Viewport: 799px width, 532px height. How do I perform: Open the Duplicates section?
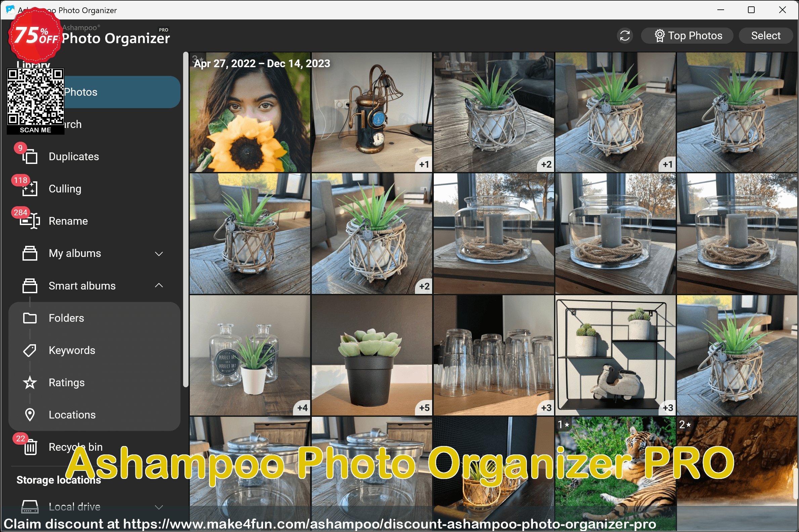pyautogui.click(x=95, y=157)
